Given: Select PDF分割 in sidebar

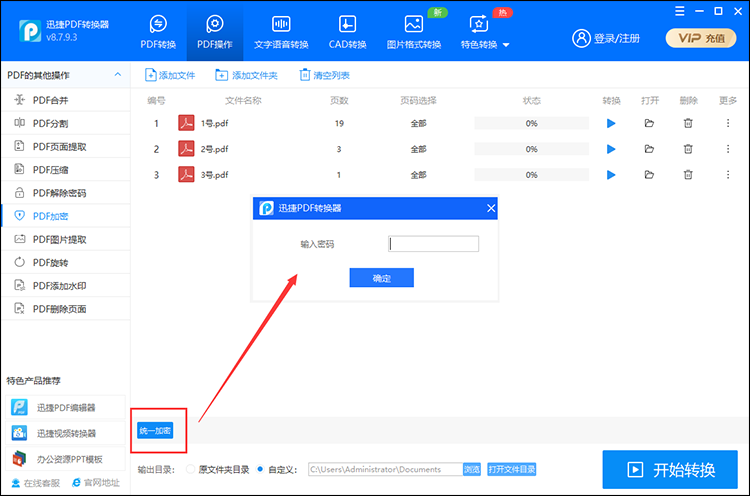Looking at the screenshot, I should tap(66, 123).
